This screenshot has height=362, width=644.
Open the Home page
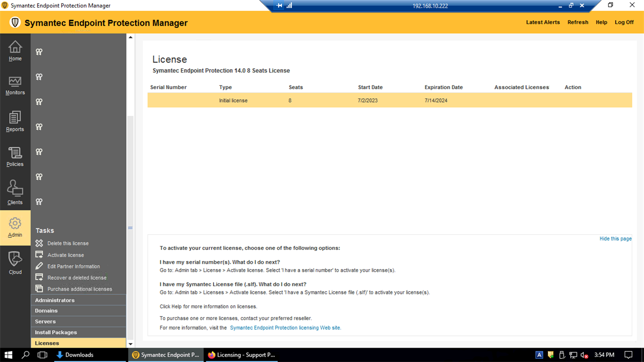tap(15, 50)
